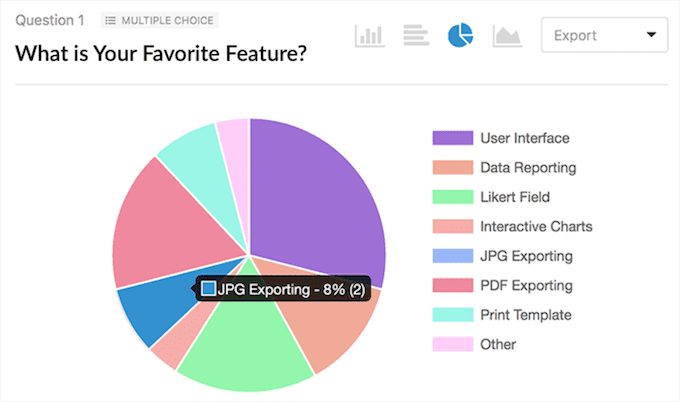Switch to area chart view

click(x=507, y=36)
